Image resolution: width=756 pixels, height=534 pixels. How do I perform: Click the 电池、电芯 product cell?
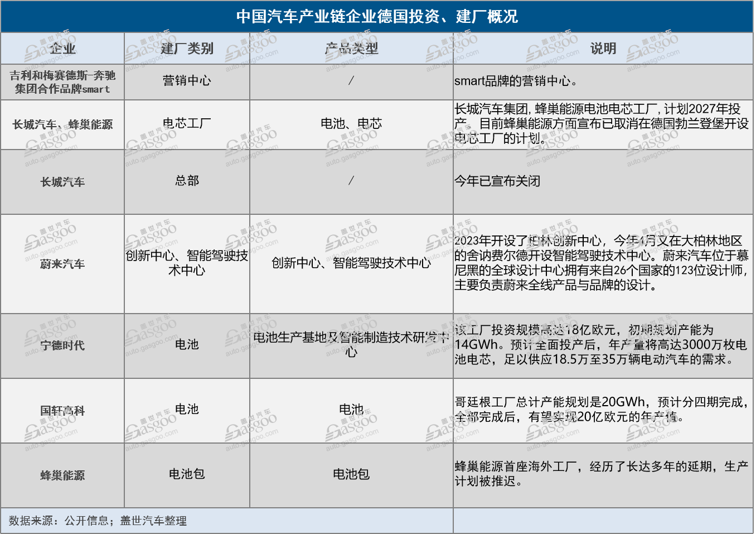351,123
